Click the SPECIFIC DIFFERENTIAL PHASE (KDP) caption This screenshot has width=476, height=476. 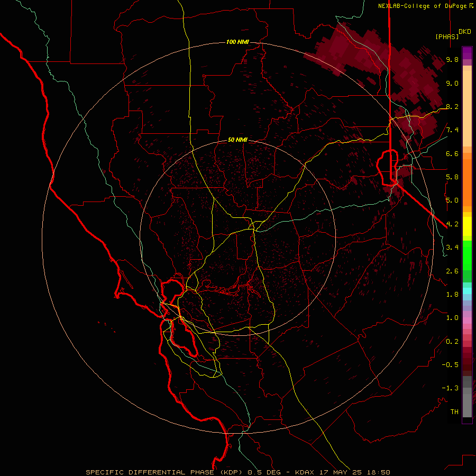165,472
